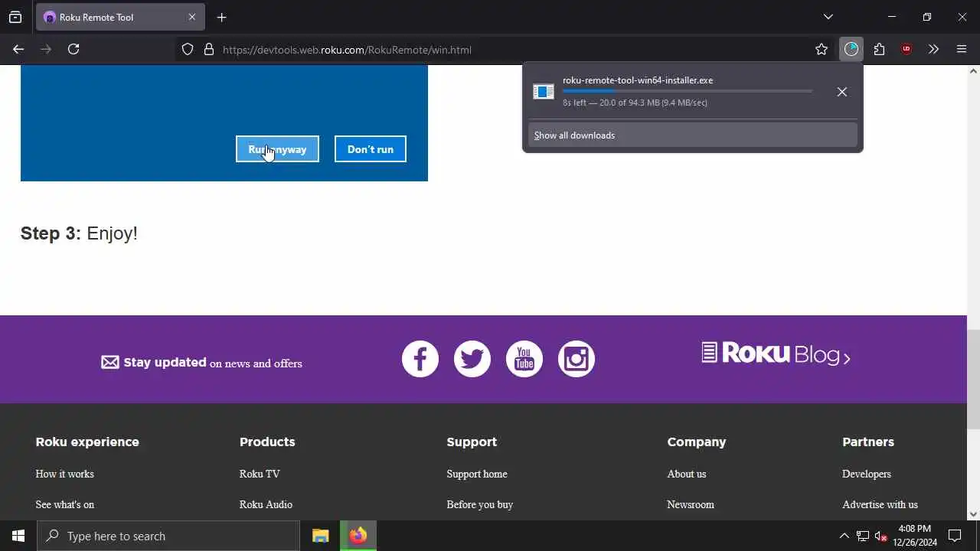Screen dimensions: 980x551
Task: Toggle the downloads panel button
Action: pyautogui.click(x=851, y=50)
